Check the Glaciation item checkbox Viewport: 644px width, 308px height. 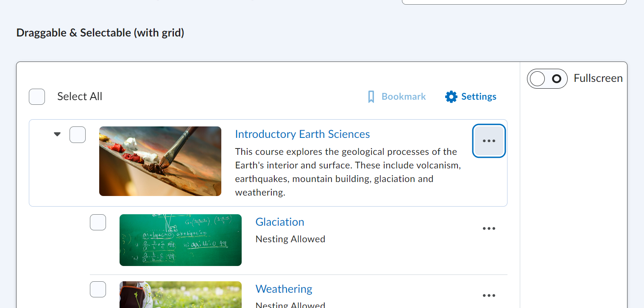[98, 222]
